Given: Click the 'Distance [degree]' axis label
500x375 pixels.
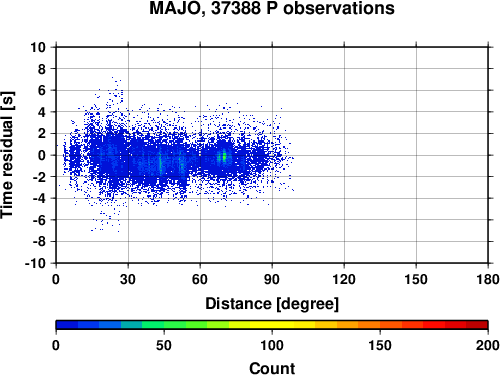Looking at the screenshot, I should click(x=272, y=304).
